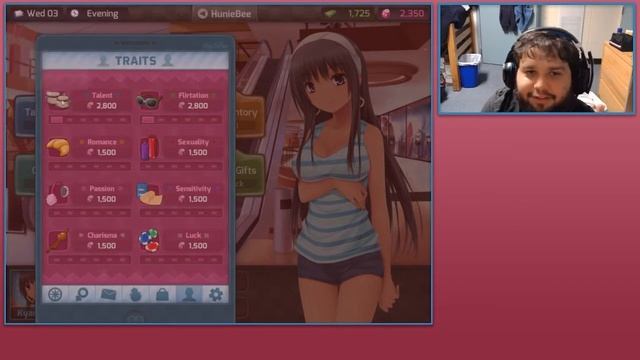
Task: Open the envelope messages tab
Action: [x=109, y=294]
